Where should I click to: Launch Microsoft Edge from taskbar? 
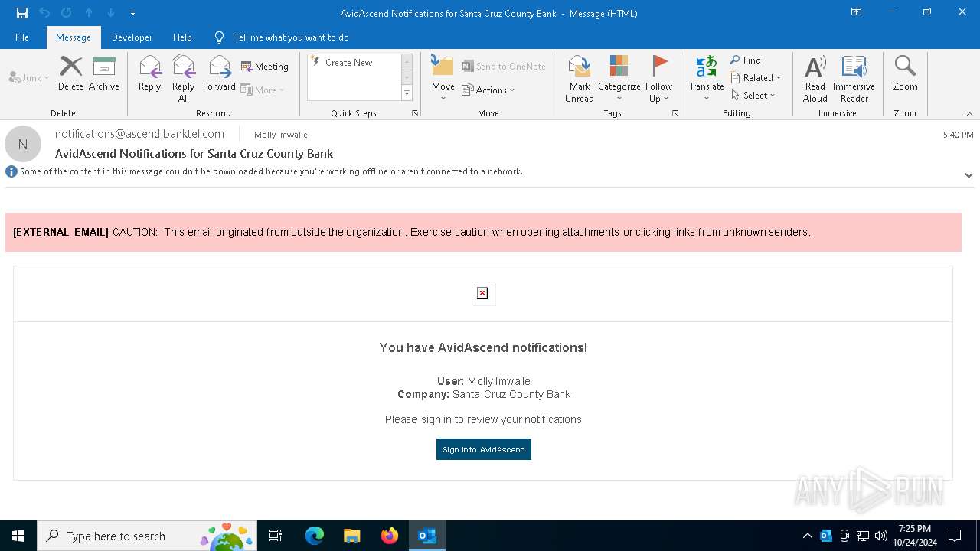tap(315, 536)
